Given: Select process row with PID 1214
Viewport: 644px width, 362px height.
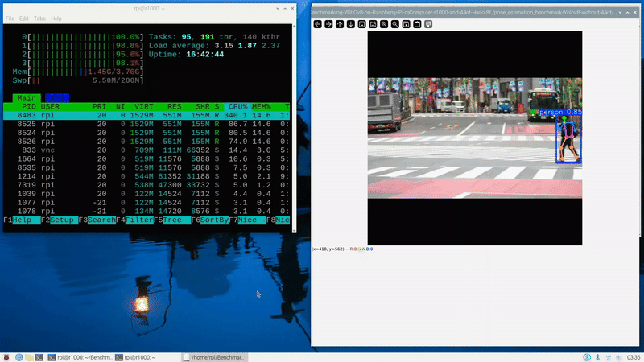Looking at the screenshot, I should [147, 176].
